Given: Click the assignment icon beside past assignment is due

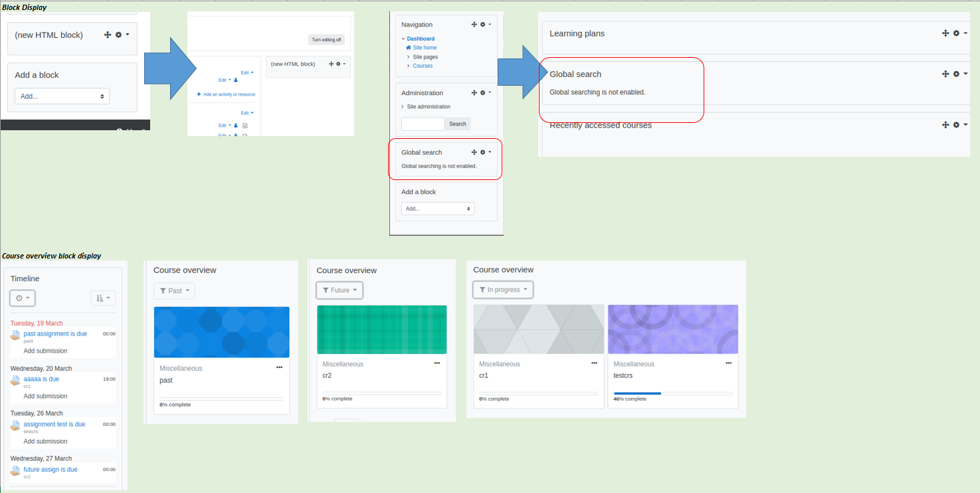Looking at the screenshot, I should pyautogui.click(x=15, y=335).
